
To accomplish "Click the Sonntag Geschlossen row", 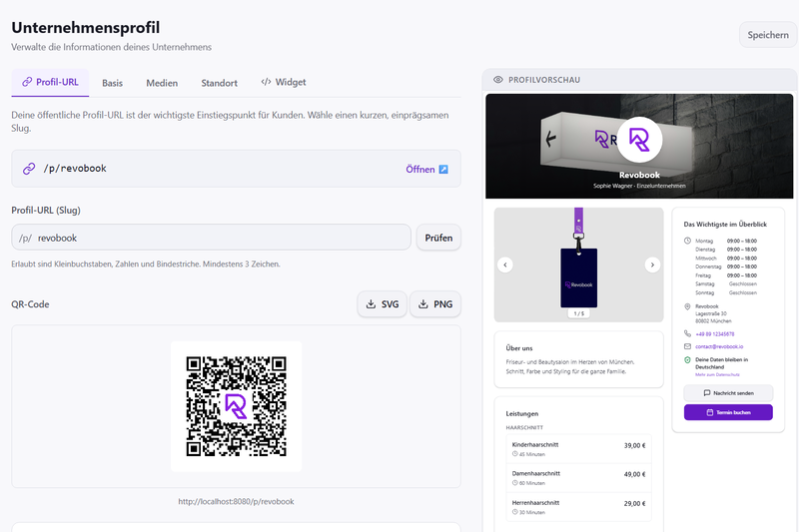I will click(x=726, y=292).
